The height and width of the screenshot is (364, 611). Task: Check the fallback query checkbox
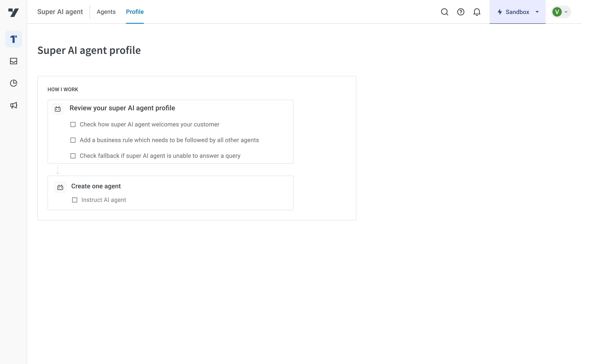point(73,156)
